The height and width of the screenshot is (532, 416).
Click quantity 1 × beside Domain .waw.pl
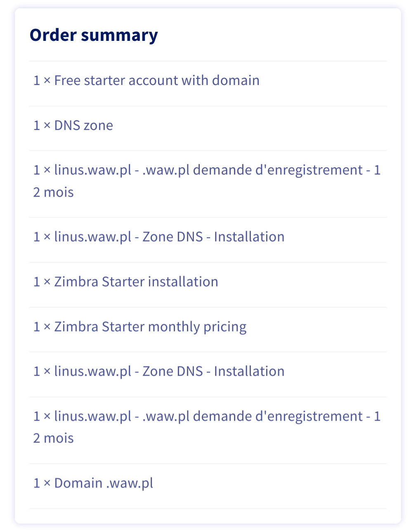pyautogui.click(x=42, y=483)
